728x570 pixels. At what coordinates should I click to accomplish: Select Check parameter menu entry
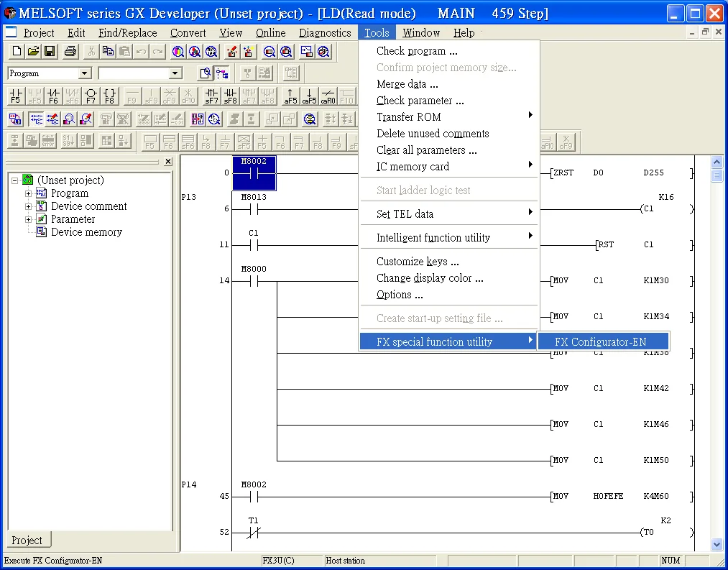click(x=449, y=101)
